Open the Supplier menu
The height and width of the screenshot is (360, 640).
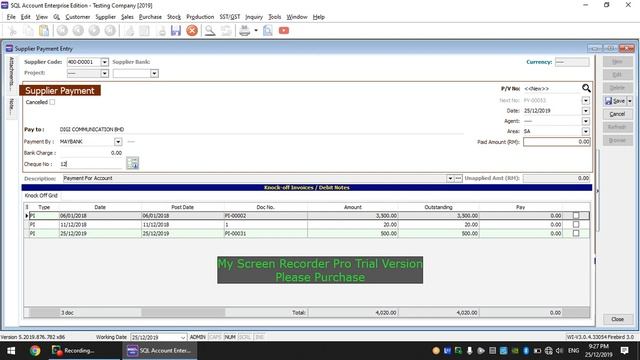(x=105, y=17)
